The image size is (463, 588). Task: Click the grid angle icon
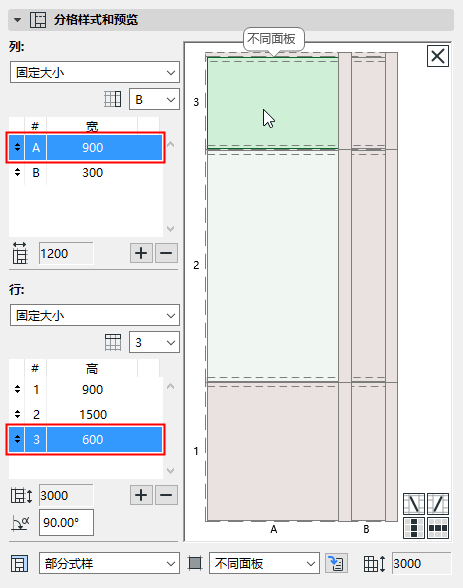(20, 523)
